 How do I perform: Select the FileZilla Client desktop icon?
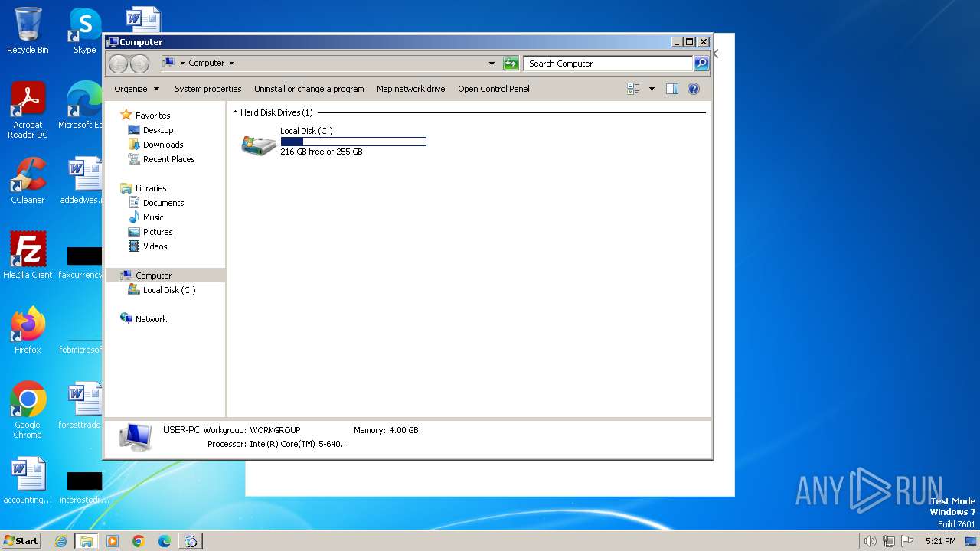pyautogui.click(x=28, y=256)
